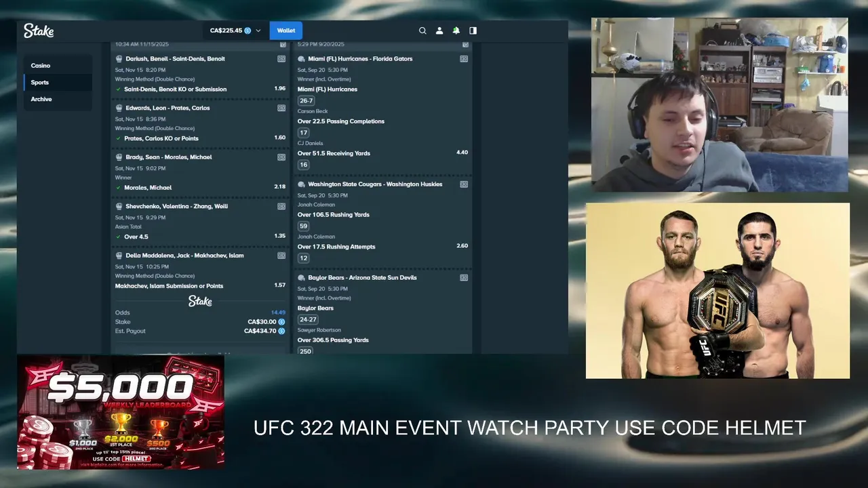Viewport: 868px width, 488px height.
Task: Open Brady, Sean - Morales, Michael match link
Action: pyautogui.click(x=169, y=157)
